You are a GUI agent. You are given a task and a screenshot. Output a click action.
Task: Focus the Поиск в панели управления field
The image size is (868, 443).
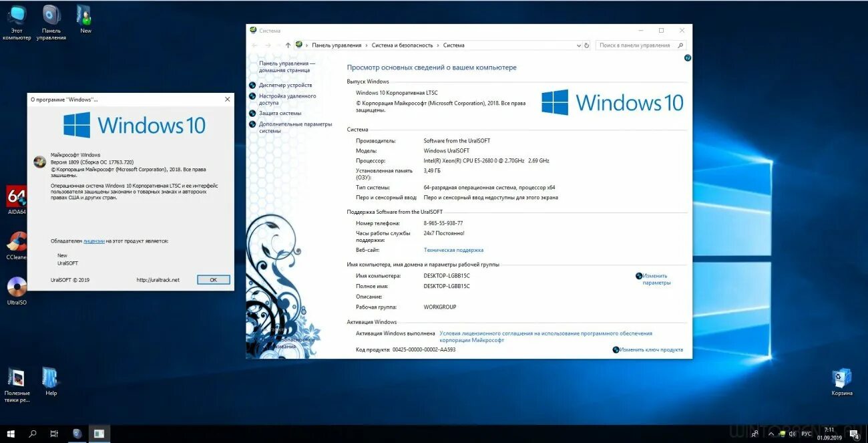tap(640, 45)
